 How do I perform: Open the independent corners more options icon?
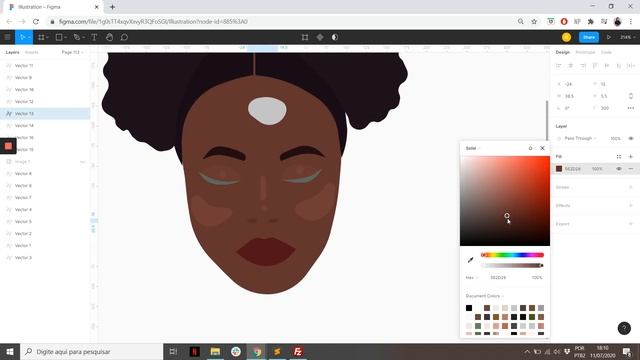(x=631, y=108)
